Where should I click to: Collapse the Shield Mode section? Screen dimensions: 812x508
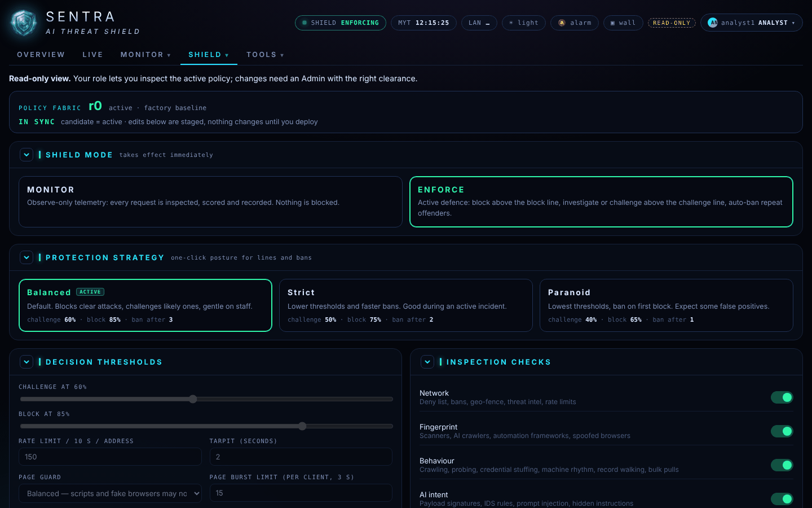[27, 155]
